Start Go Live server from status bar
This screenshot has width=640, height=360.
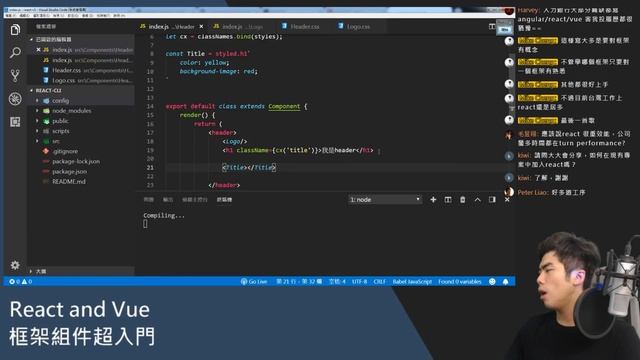click(254, 282)
